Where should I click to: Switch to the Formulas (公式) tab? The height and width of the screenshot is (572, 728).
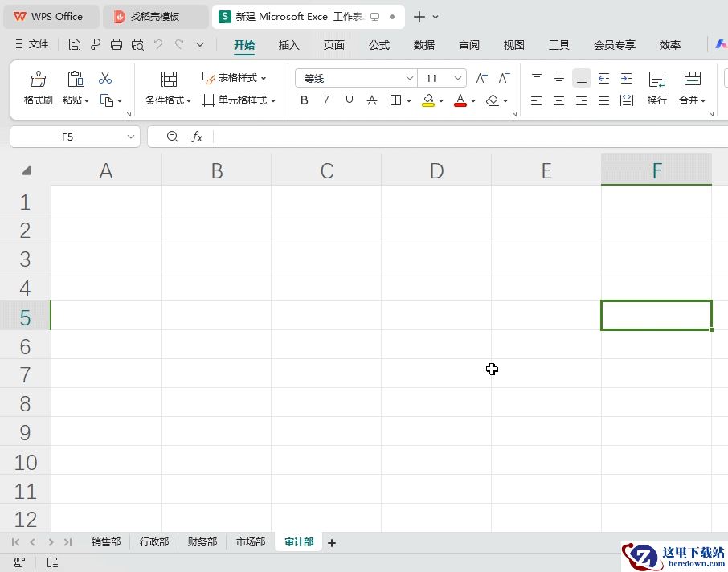click(378, 45)
